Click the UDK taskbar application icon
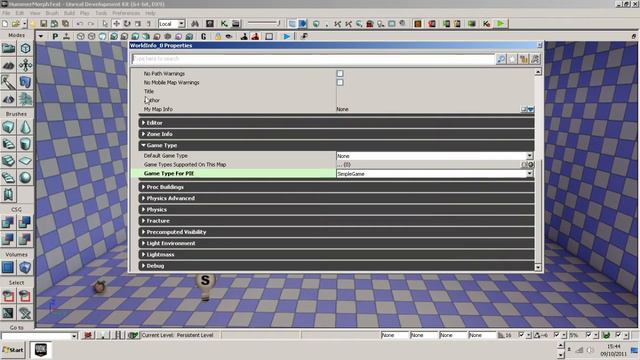This screenshot has width=640, height=360. pos(40,350)
